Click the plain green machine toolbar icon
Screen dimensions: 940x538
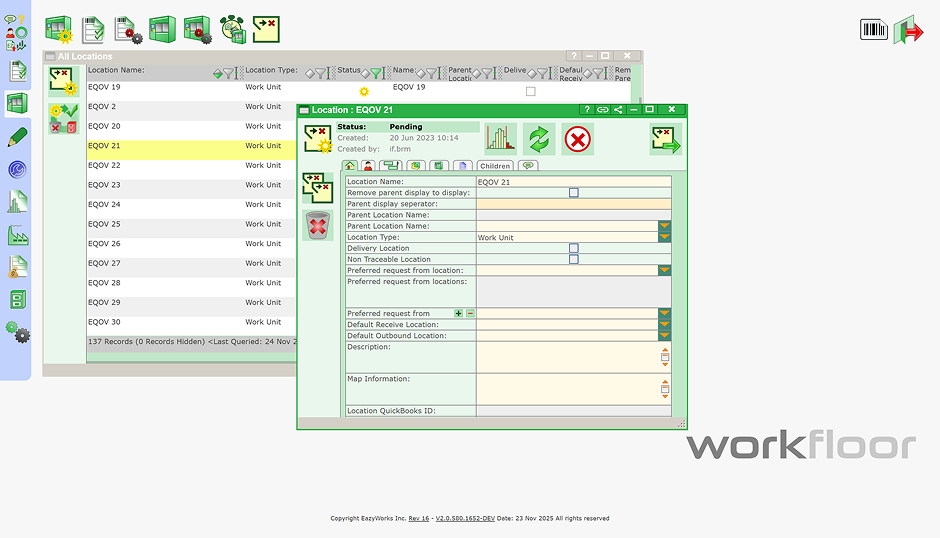coord(162,29)
